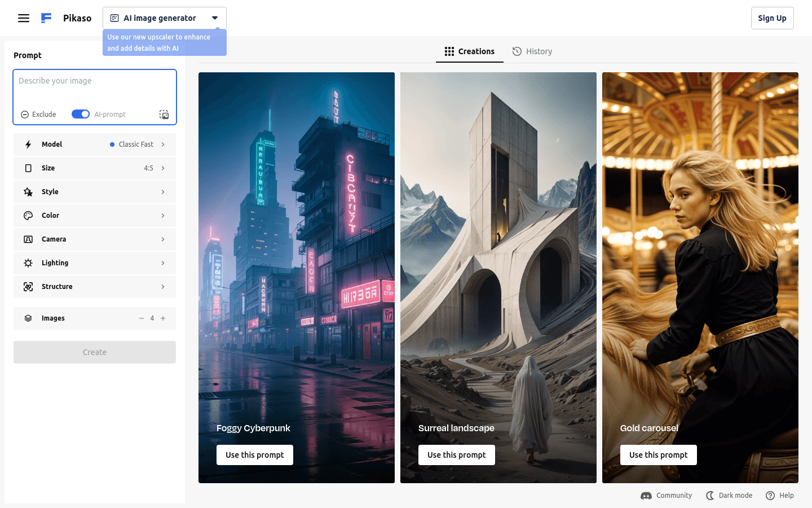The image size is (812, 508).
Task: Expand the Size 4:5 option
Action: coord(163,168)
